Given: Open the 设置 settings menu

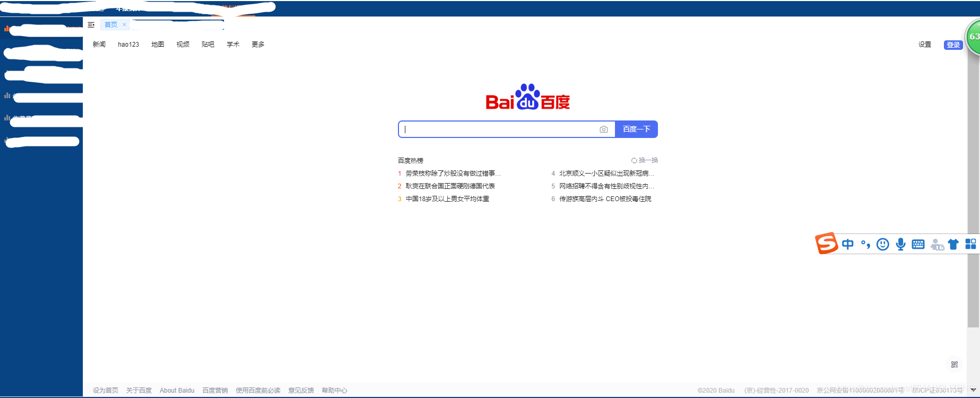Looking at the screenshot, I should tap(925, 45).
